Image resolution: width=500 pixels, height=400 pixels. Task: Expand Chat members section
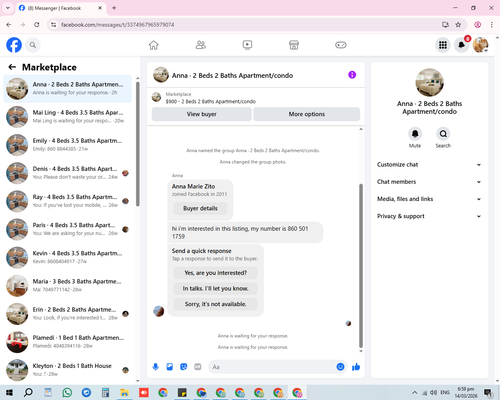429,182
